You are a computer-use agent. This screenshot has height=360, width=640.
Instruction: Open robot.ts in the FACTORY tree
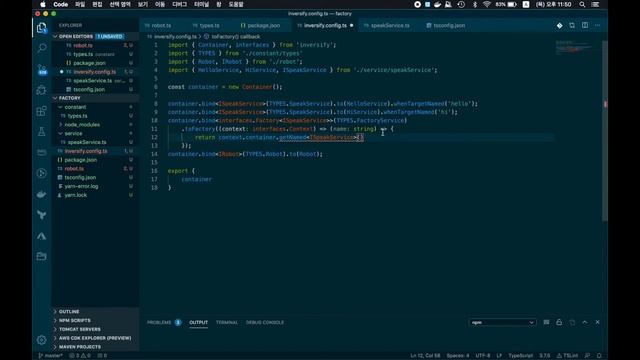[x=96, y=169]
